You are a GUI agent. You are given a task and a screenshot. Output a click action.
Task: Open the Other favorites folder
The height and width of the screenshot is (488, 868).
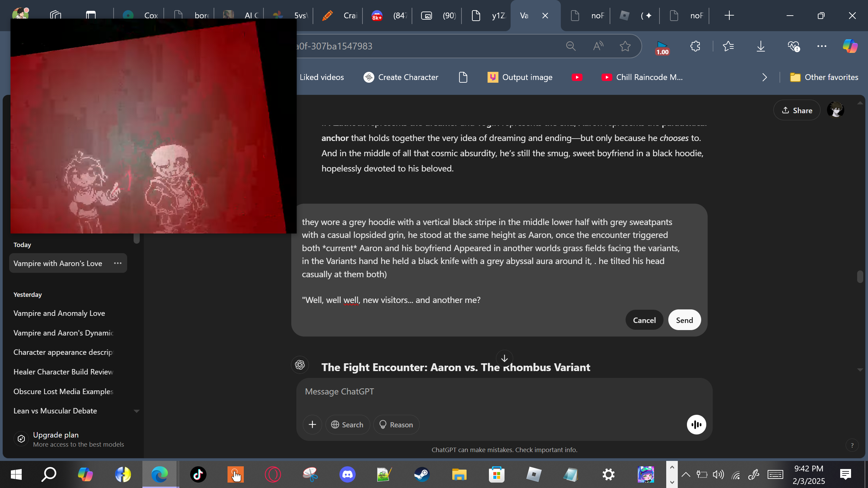[x=824, y=77]
